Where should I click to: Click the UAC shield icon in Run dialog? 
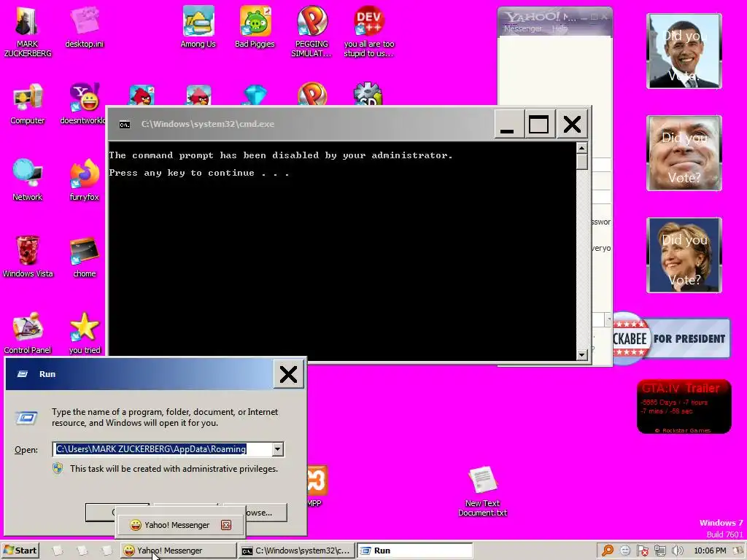(58, 469)
